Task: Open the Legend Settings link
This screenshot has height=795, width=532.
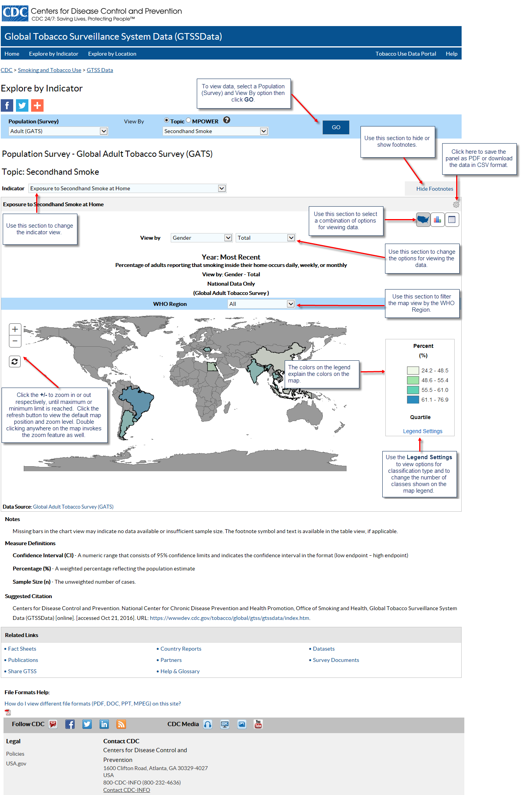Action: click(422, 431)
